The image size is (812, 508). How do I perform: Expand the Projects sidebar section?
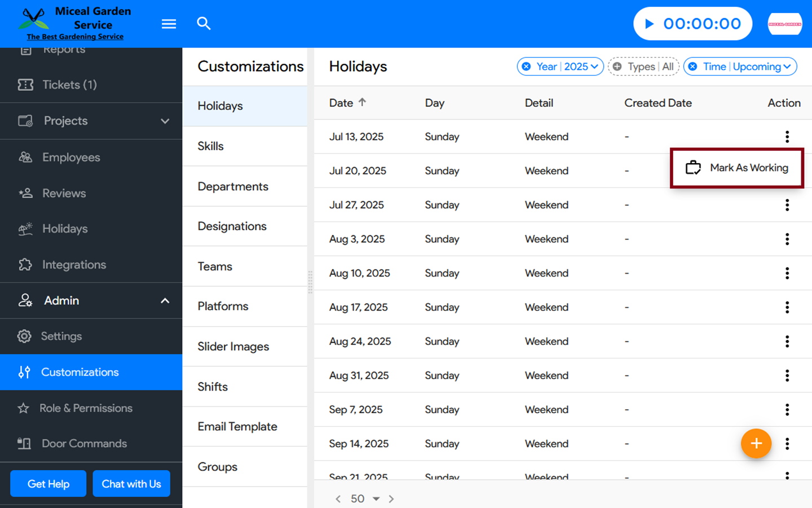coord(165,121)
